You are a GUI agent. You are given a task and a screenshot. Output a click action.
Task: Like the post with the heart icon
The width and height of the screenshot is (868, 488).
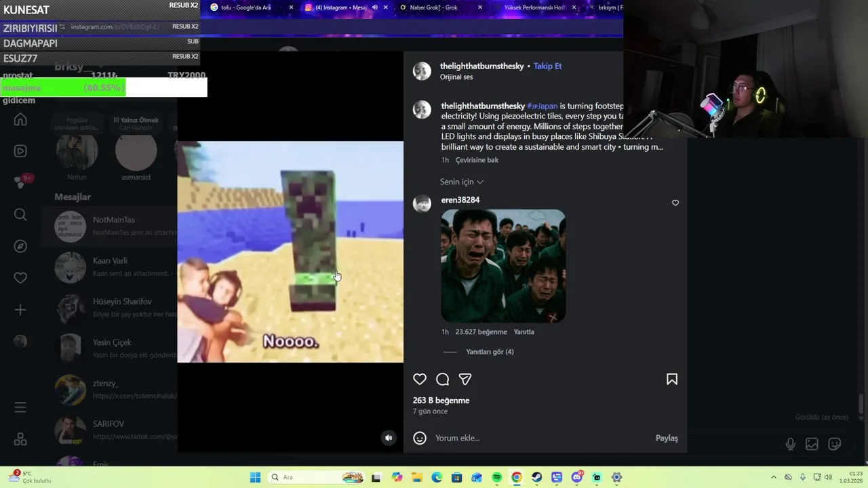420,380
